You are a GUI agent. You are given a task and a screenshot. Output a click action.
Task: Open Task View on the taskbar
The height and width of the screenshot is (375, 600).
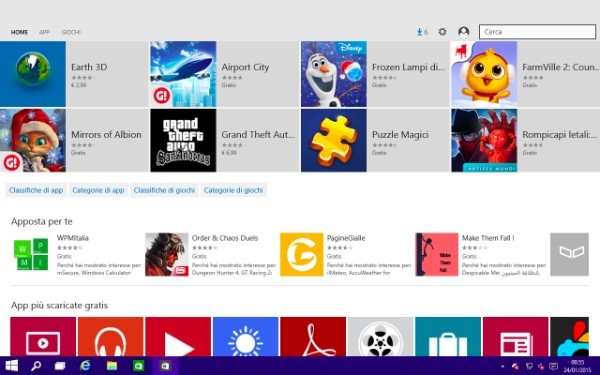60,366
